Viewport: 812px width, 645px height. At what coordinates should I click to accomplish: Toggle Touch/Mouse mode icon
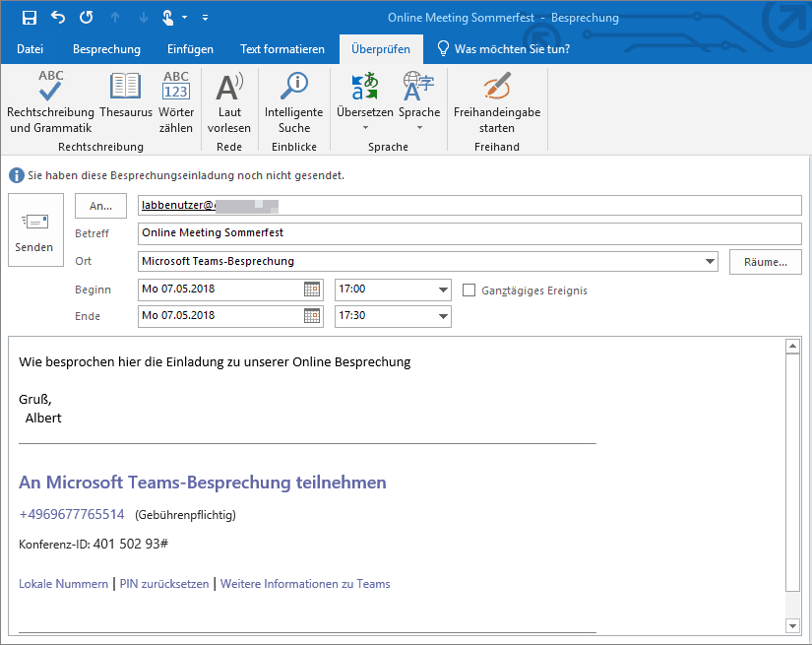coord(167,18)
